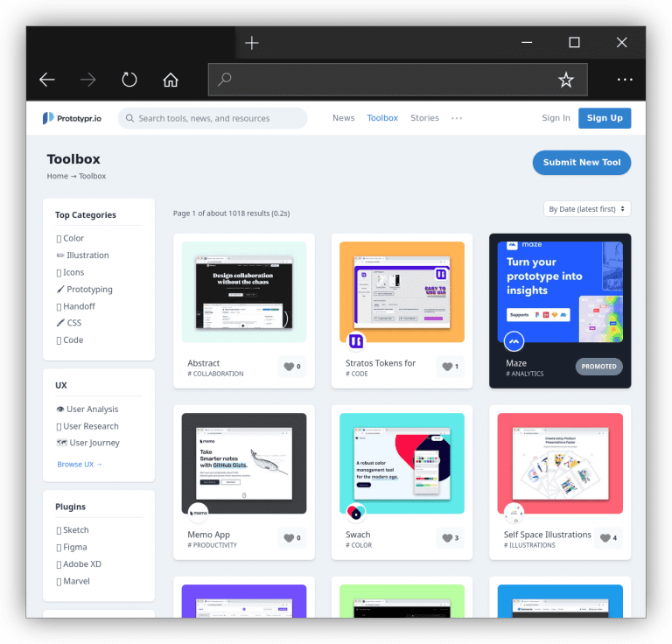
Task: Click the Swach tool title
Action: [x=358, y=535]
